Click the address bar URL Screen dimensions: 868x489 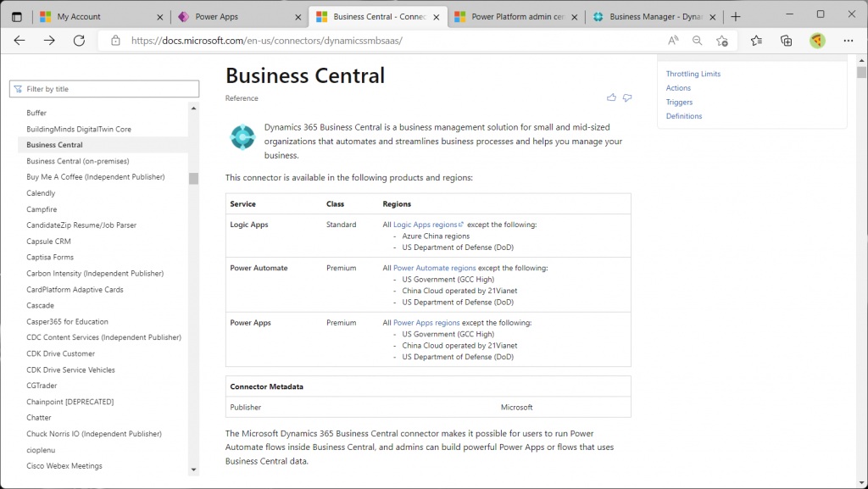[267, 41]
